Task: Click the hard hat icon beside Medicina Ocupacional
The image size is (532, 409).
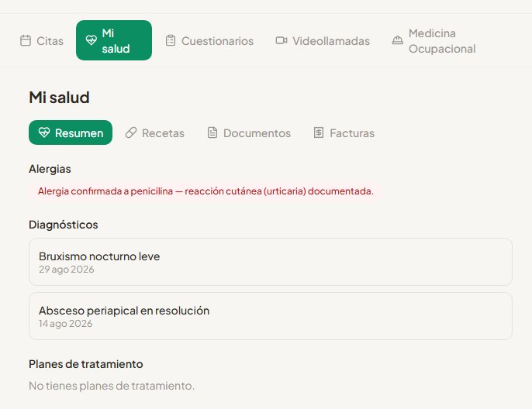Action: [x=398, y=40]
